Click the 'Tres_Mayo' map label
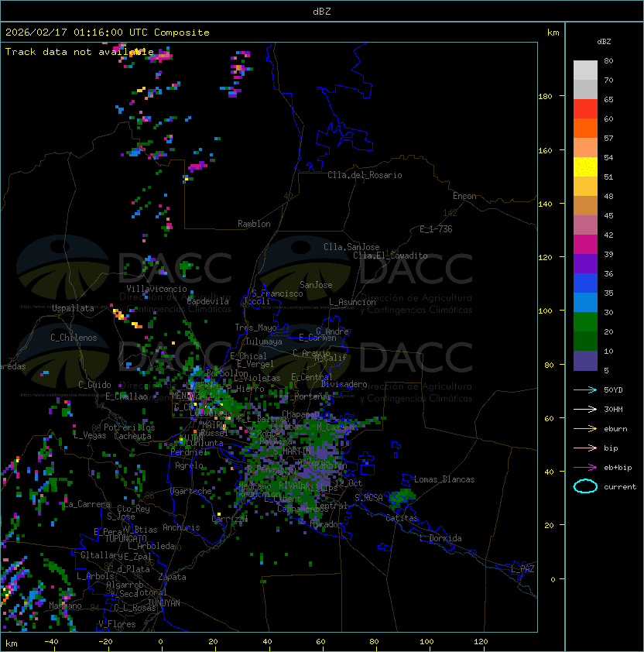Viewport: 644px width, 652px height. pos(255,328)
